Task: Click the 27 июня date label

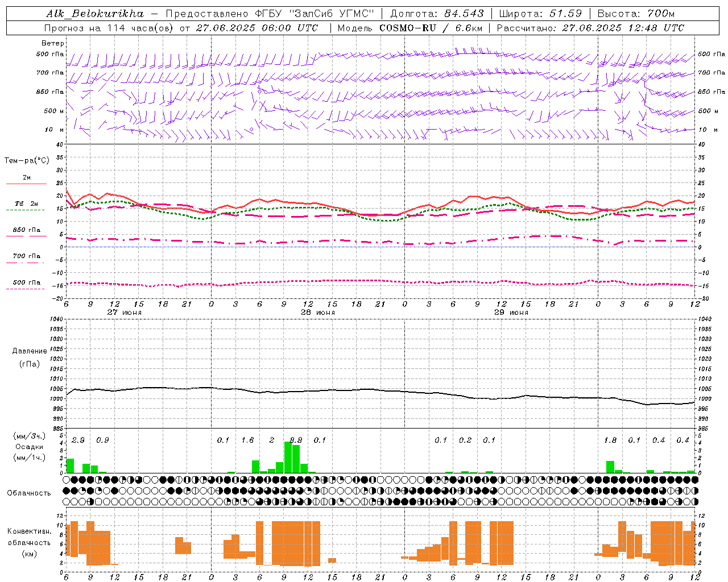Action: pyautogui.click(x=124, y=313)
